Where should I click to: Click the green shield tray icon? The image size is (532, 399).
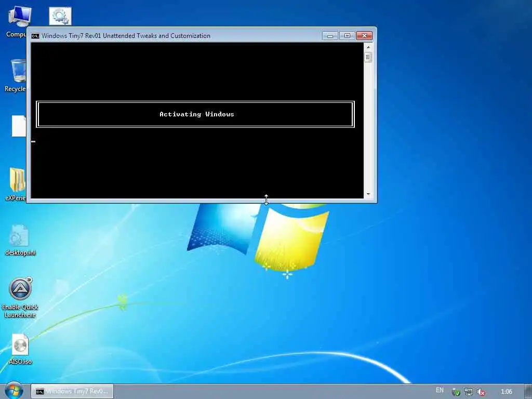click(x=456, y=392)
